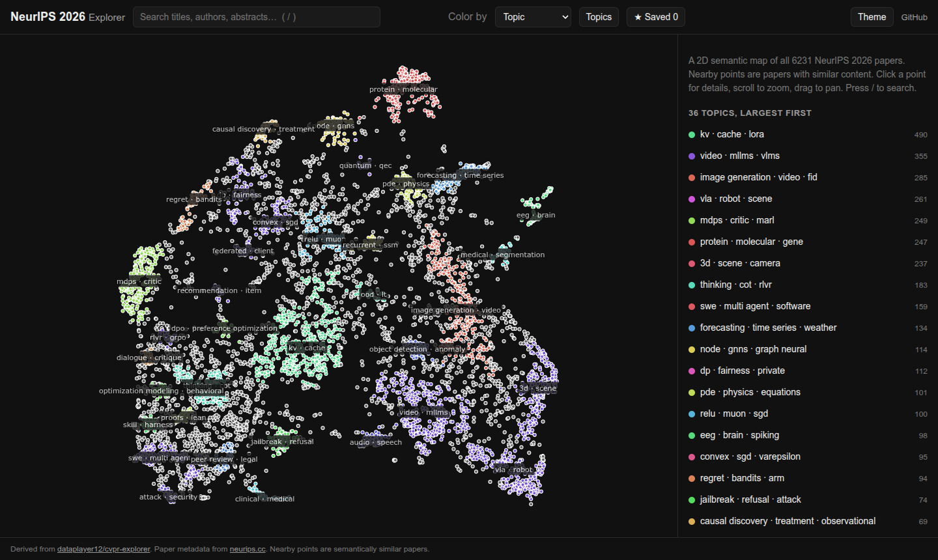
Task: Click the medical · segmentation map label
Action: (502, 255)
